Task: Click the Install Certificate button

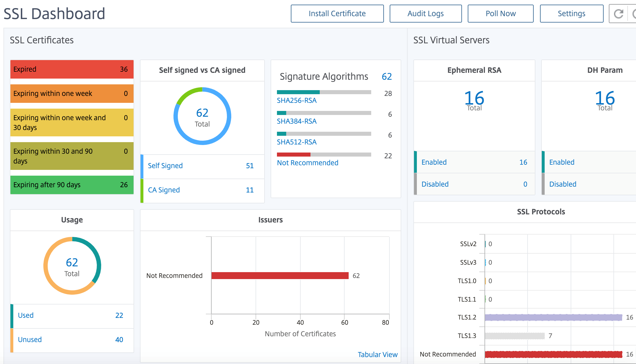Action: (337, 14)
